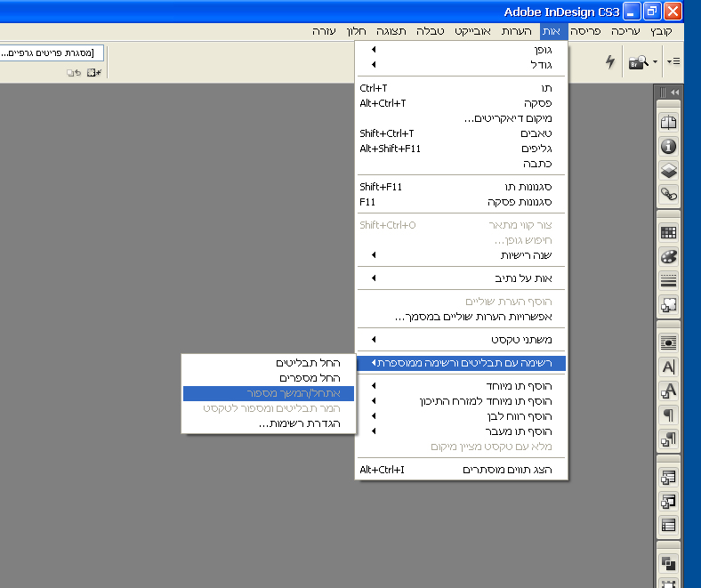
Task: Expand dock using double-arrow icon
Action: coord(674,93)
